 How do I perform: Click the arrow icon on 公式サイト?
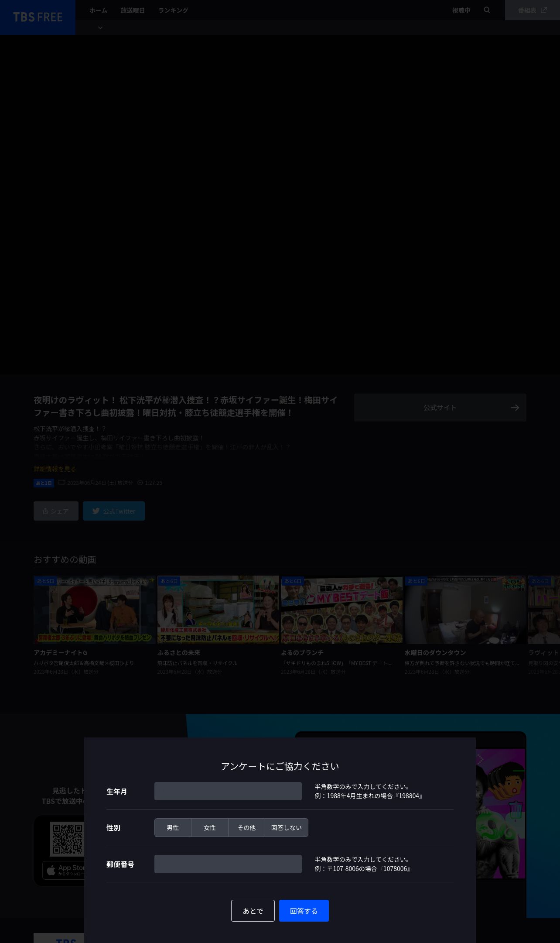click(515, 408)
